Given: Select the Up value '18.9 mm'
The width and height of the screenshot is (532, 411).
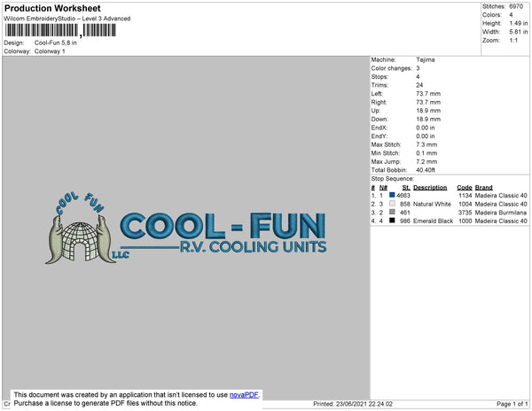Looking at the screenshot, I should point(428,111).
